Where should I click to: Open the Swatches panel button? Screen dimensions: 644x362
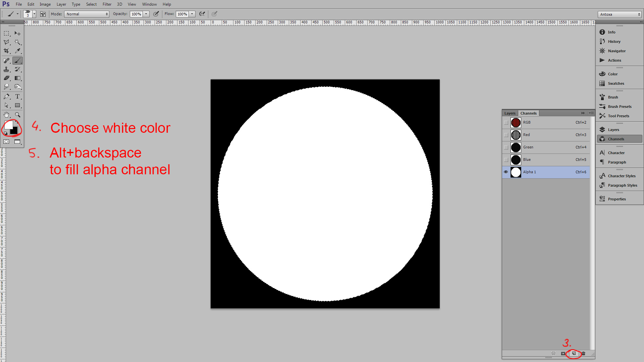pos(616,83)
